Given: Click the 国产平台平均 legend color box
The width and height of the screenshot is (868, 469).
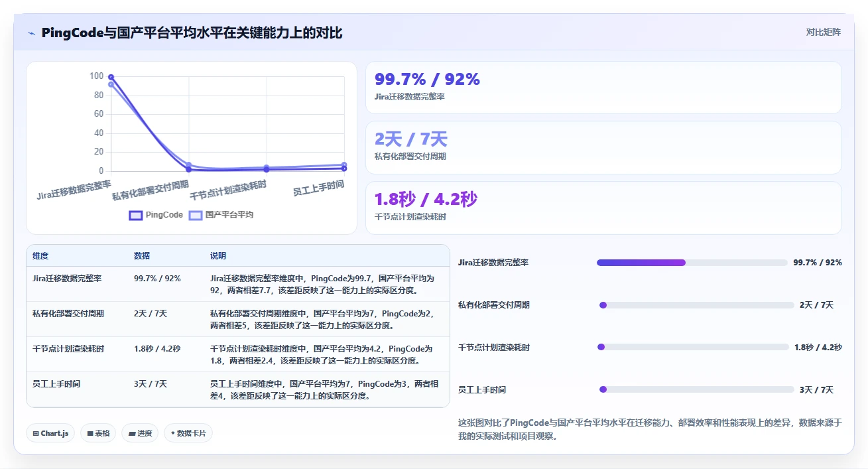Looking at the screenshot, I should click(x=195, y=215).
